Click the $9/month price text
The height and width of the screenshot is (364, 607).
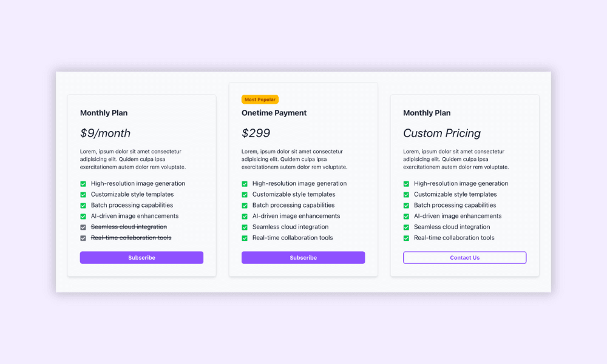105,133
